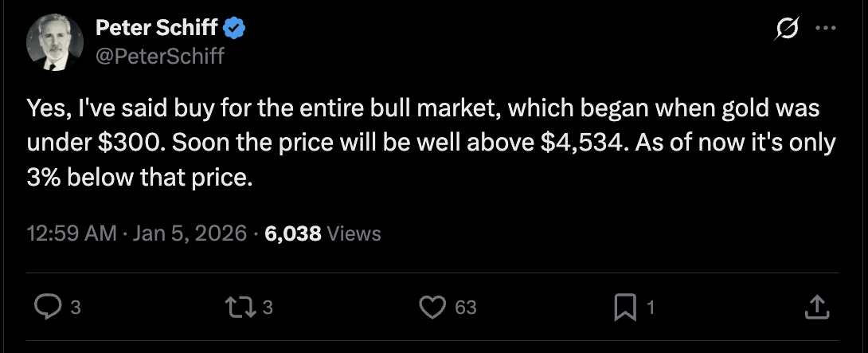Click the Grok icon on the tweet
The width and height of the screenshot is (868, 353).
tap(788, 29)
